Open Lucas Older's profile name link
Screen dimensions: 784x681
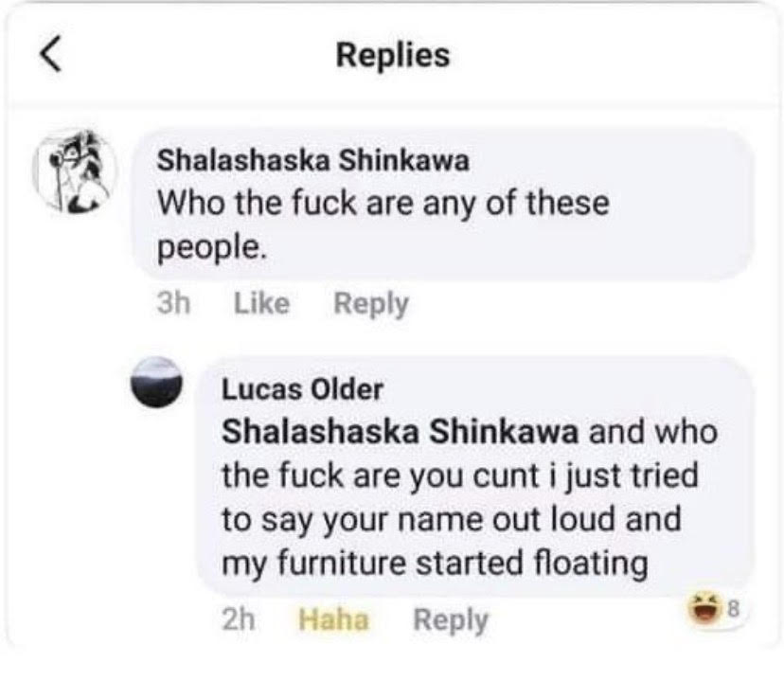click(302, 388)
